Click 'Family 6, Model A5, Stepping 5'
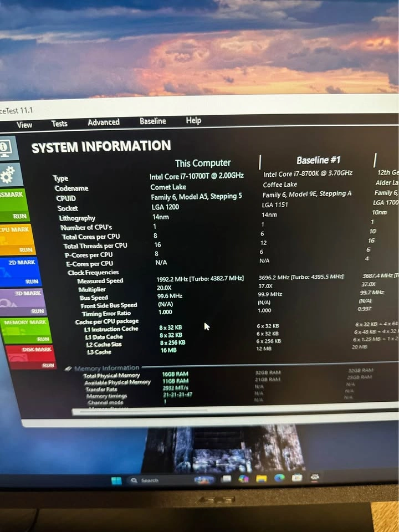Image resolution: width=399 pixels, height=532 pixels. (x=196, y=197)
